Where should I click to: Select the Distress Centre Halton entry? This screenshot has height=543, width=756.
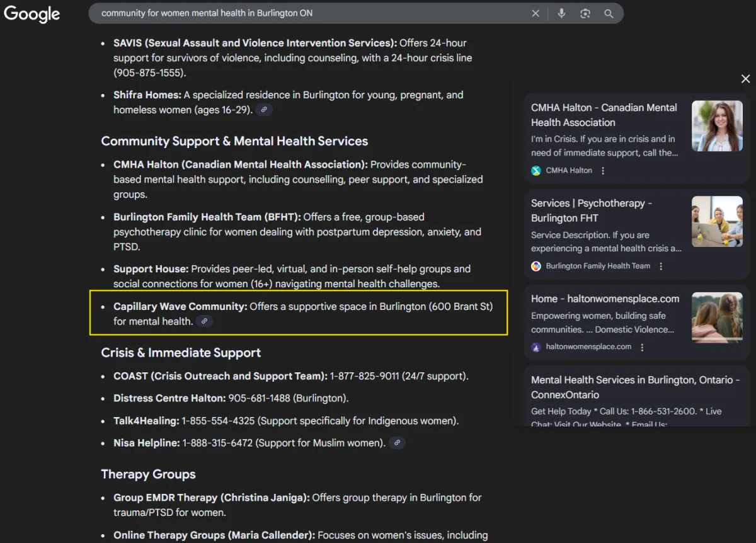click(x=231, y=398)
